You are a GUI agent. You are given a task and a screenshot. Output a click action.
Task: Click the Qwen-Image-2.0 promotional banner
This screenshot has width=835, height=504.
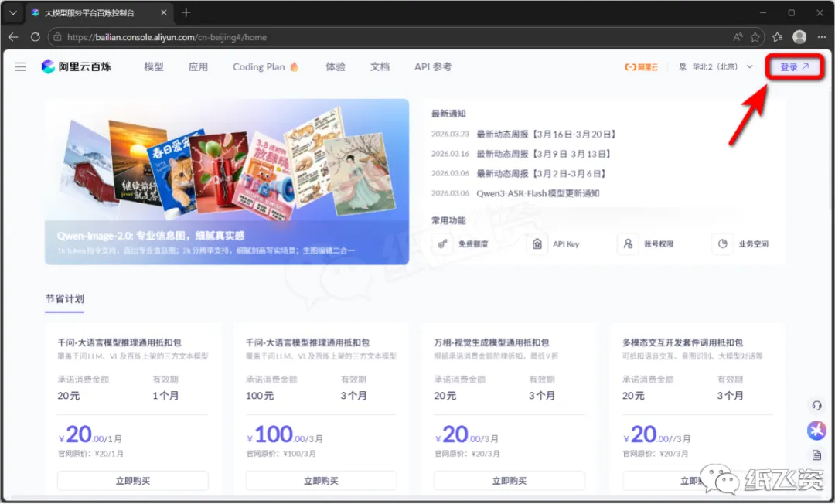coord(227,182)
